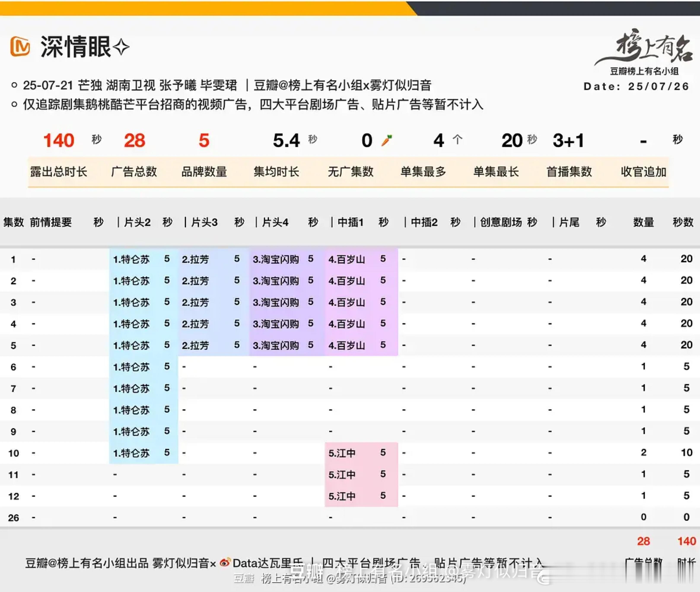Click the 中插2 column header

coord(424,222)
